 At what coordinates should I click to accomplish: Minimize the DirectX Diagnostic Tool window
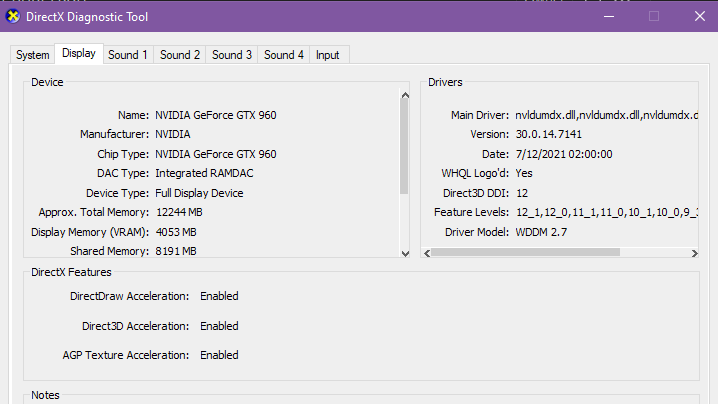point(609,16)
